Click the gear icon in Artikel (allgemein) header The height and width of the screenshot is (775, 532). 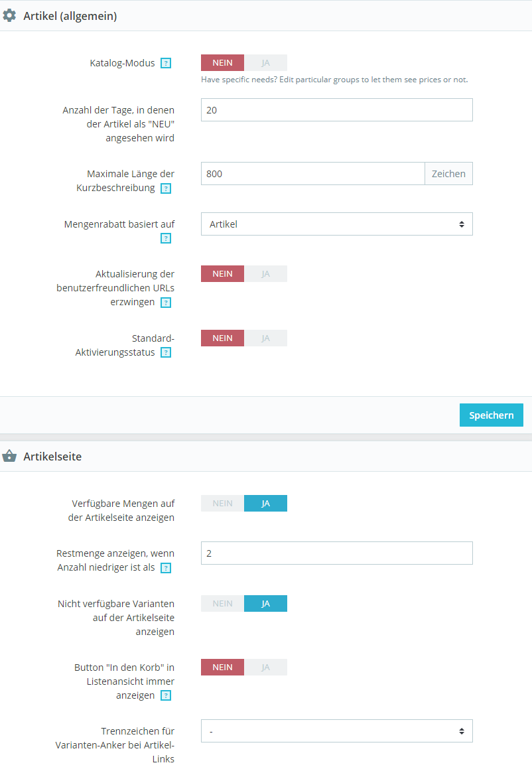[9, 16]
